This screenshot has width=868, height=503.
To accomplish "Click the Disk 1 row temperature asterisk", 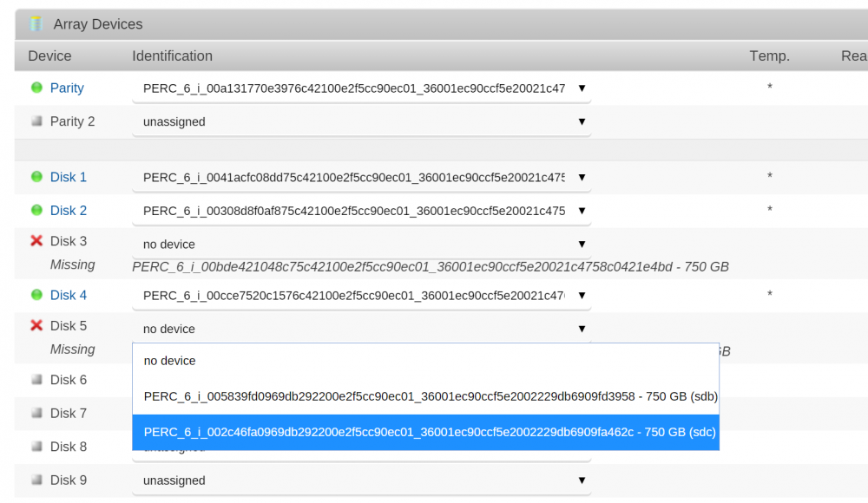I will [x=769, y=176].
